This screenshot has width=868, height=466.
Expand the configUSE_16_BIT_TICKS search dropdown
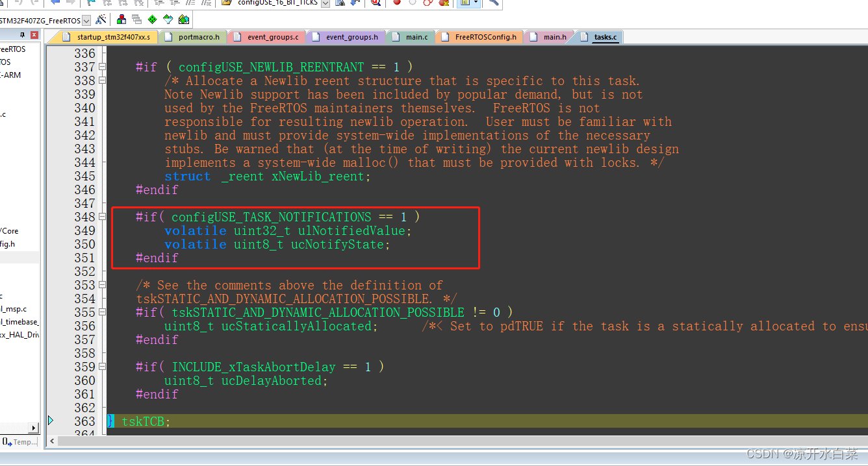click(x=325, y=3)
